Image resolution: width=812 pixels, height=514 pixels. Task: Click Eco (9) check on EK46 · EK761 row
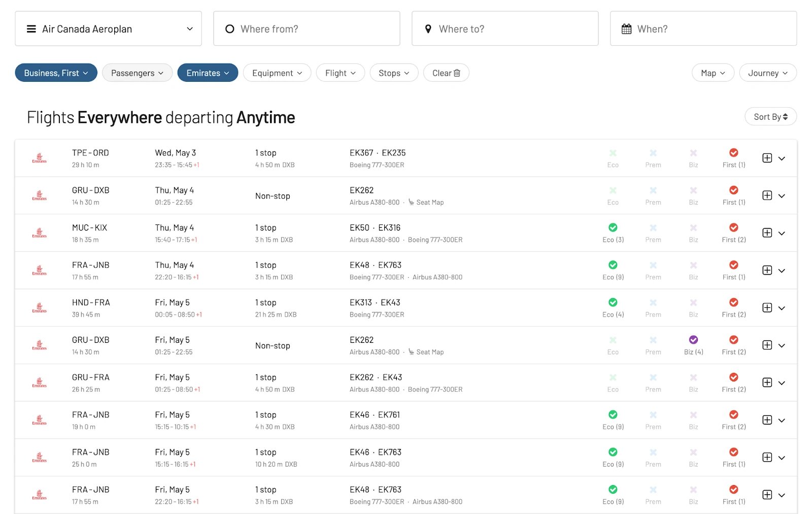613,414
